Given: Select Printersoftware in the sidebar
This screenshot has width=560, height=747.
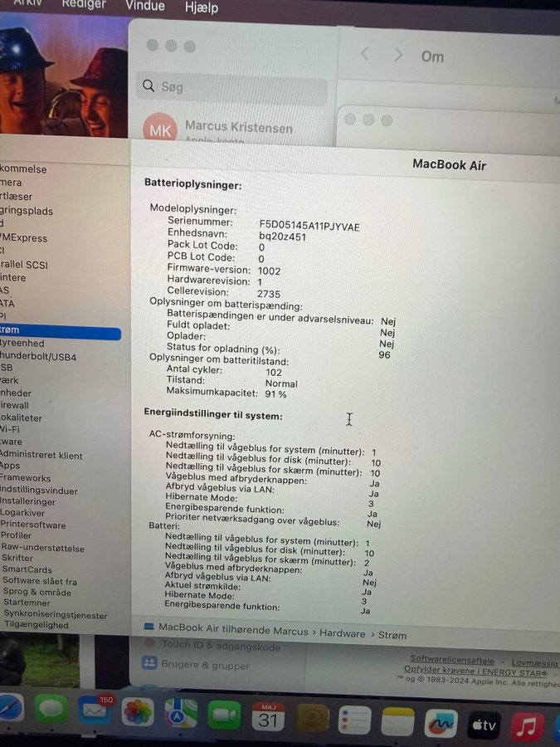Looking at the screenshot, I should (x=33, y=525).
